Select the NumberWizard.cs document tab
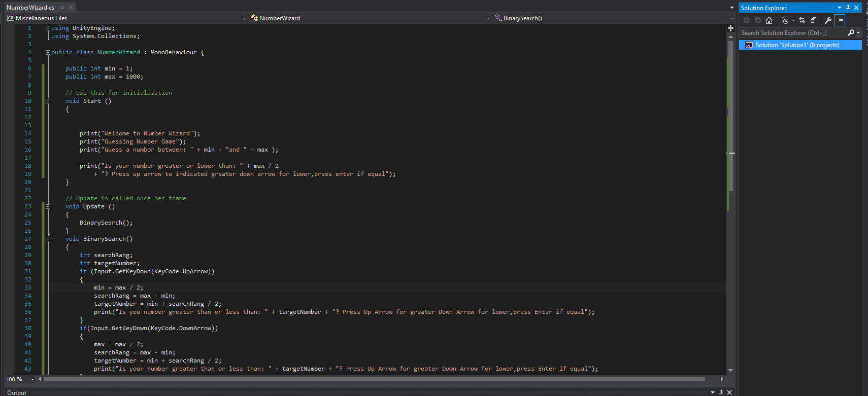Image resolution: width=868 pixels, height=396 pixels. [x=30, y=8]
